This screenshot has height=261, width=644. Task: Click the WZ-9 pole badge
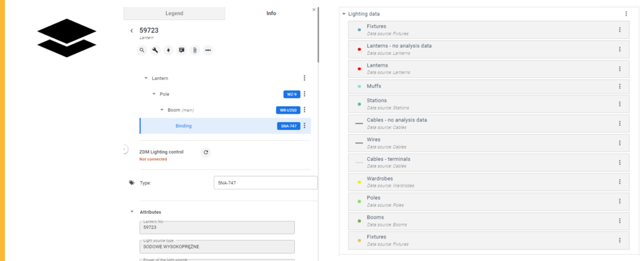coord(291,94)
